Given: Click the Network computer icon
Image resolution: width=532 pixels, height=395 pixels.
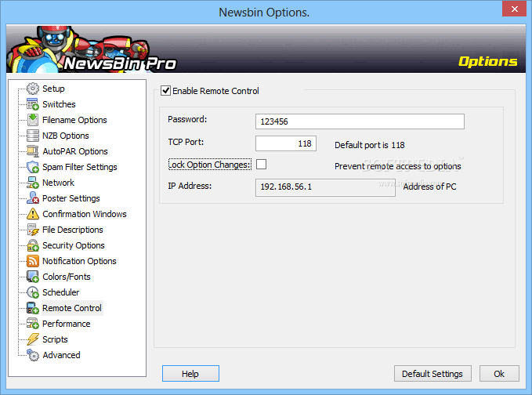Looking at the screenshot, I should click(x=33, y=183).
